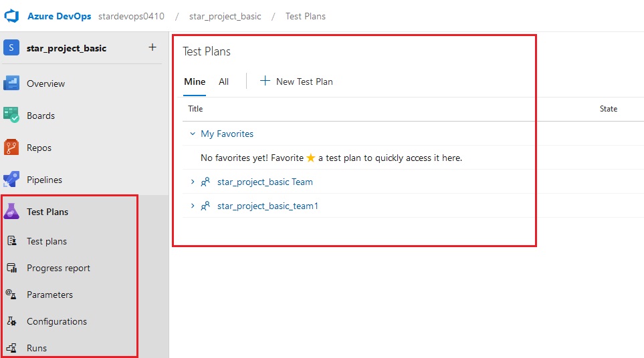Switch to the All tab
Viewport: 644px width, 358px height.
[223, 81]
